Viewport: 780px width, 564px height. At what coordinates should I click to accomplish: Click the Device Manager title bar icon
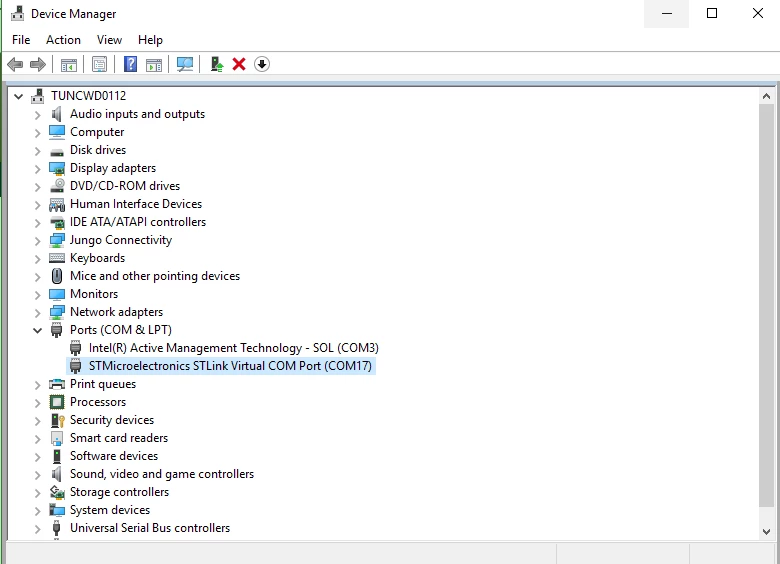(17, 13)
